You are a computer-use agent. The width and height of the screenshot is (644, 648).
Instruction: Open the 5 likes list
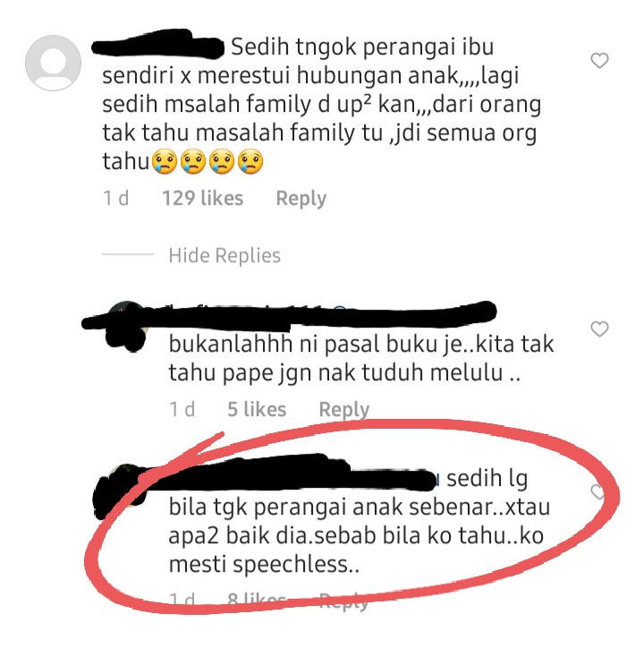pyautogui.click(x=257, y=410)
